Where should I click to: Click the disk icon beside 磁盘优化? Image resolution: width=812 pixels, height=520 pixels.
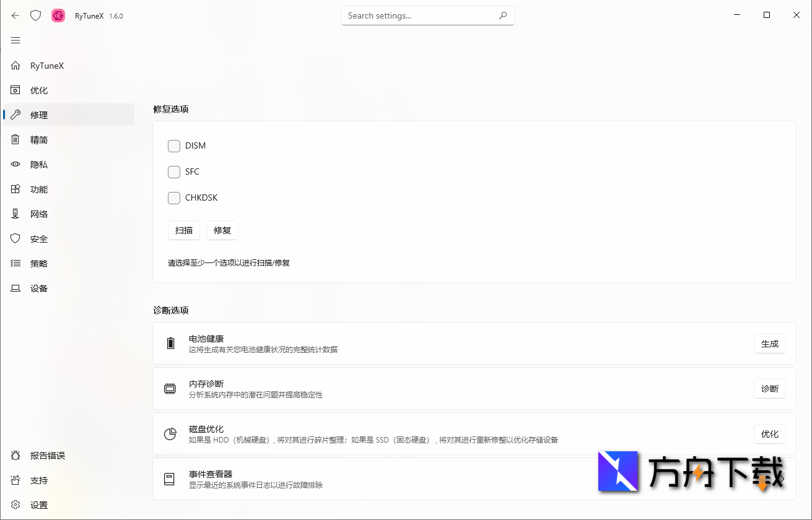click(170, 433)
